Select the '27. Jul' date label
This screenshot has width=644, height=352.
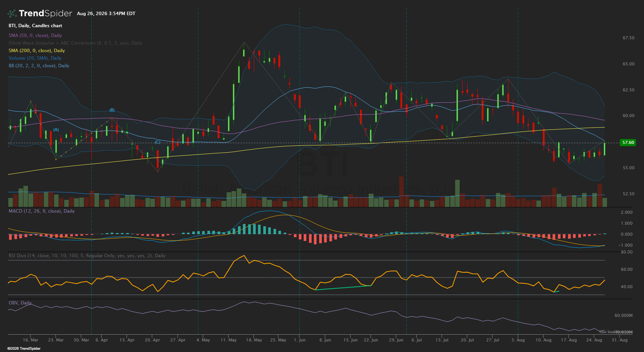click(x=493, y=340)
